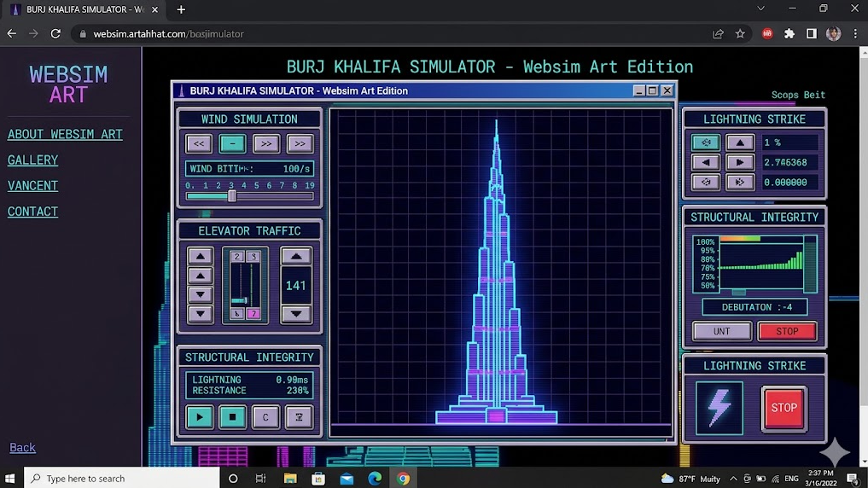Select the highlighted wind minus button
Viewport: 868px width, 488px height.
click(232, 144)
